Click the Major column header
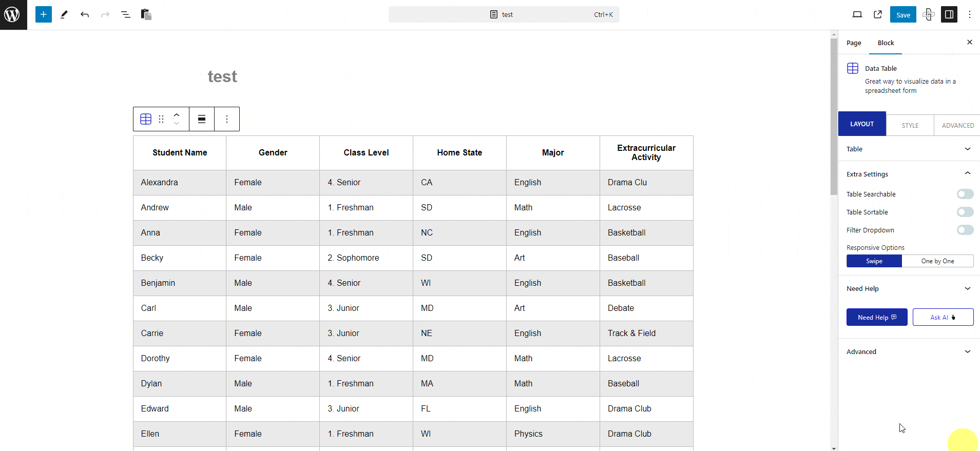The width and height of the screenshot is (980, 451). (553, 152)
